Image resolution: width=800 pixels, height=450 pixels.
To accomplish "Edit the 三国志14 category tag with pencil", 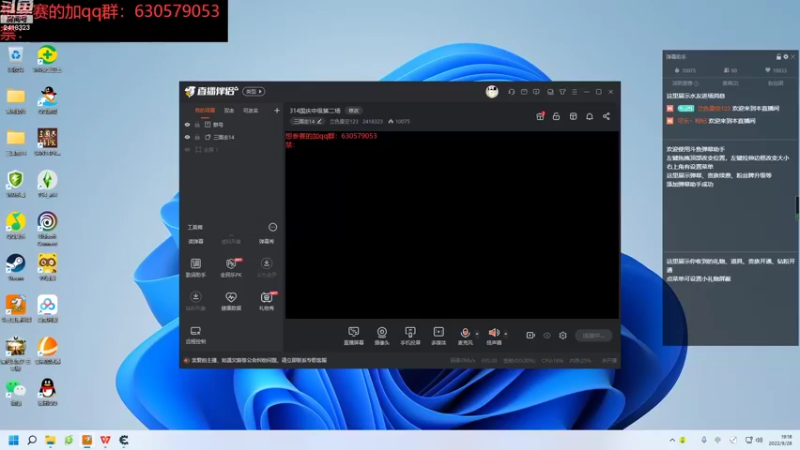I will (x=308, y=121).
